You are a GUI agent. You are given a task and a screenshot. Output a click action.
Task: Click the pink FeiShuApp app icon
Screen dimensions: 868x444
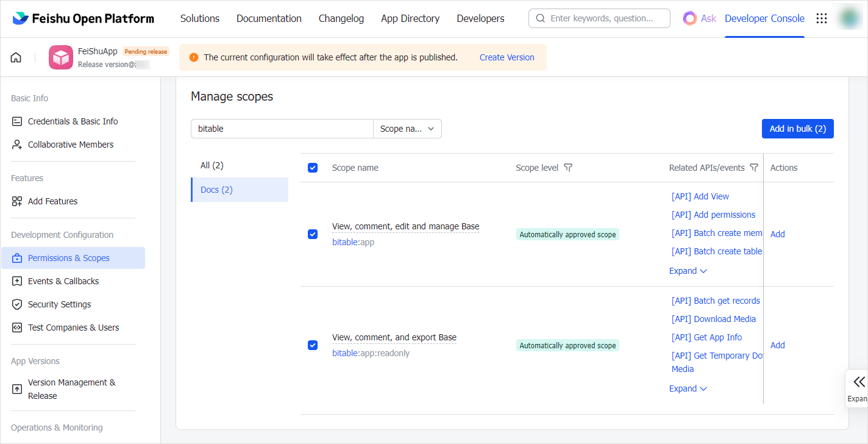pos(61,57)
